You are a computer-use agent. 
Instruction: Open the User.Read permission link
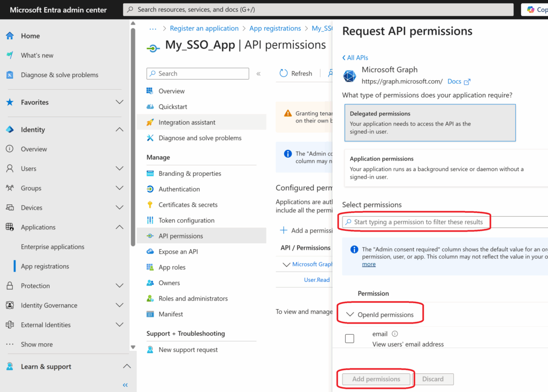[317, 280]
